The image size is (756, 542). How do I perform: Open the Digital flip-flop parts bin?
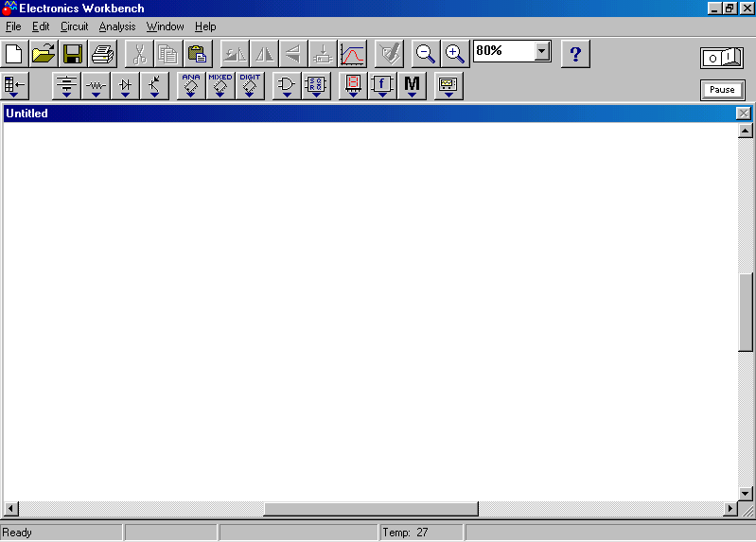[316, 86]
